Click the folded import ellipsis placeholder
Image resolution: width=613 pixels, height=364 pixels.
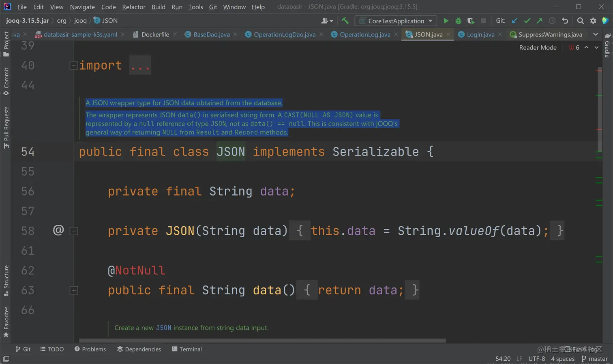point(140,66)
